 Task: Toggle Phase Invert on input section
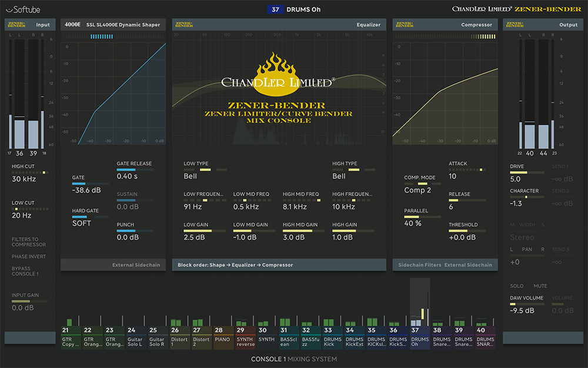29,257
